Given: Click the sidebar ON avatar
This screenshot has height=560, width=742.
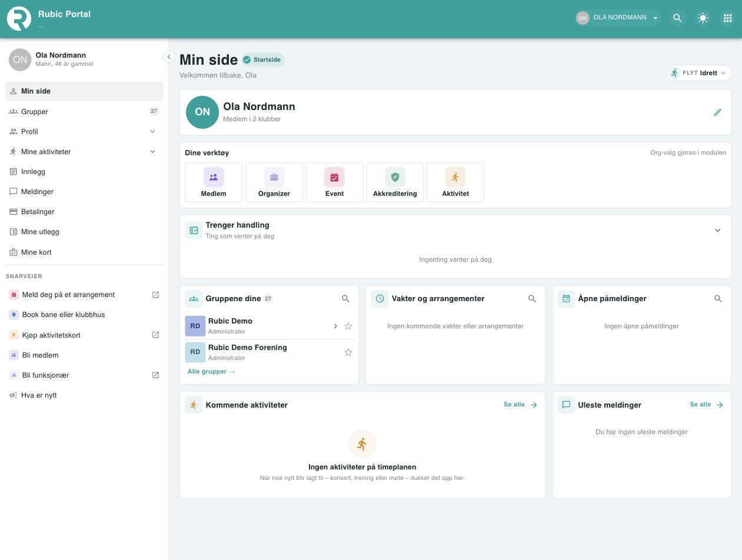Looking at the screenshot, I should coord(20,59).
